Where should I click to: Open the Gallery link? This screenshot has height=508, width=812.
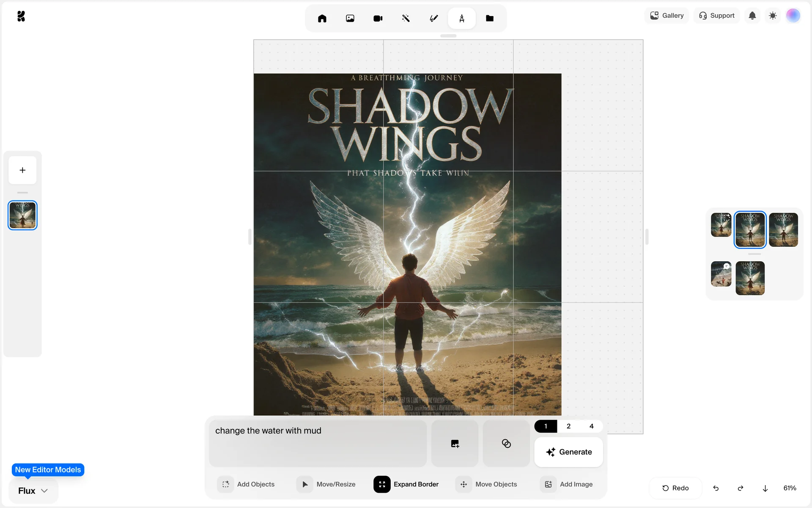coord(667,16)
